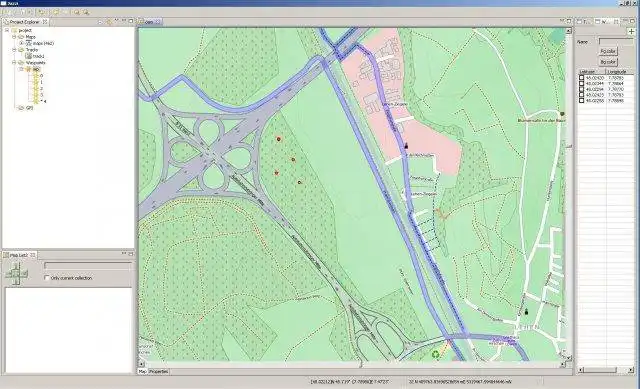
Task: Check the third latitude row checkbox
Action: tap(582, 89)
